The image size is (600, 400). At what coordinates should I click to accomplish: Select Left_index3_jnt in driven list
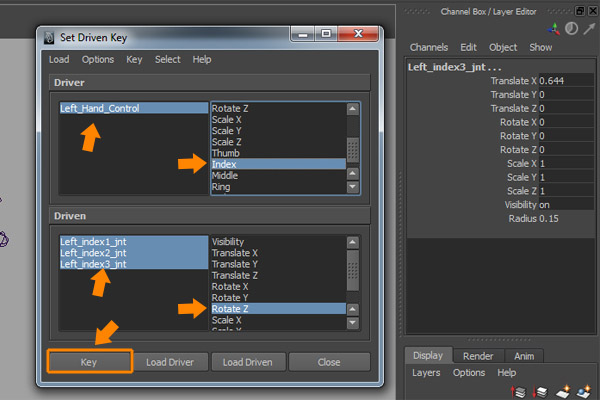point(134,264)
